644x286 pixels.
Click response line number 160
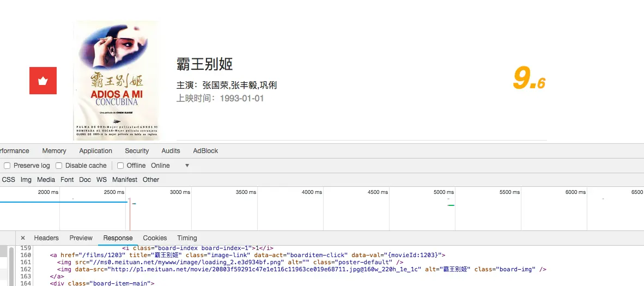pos(26,255)
